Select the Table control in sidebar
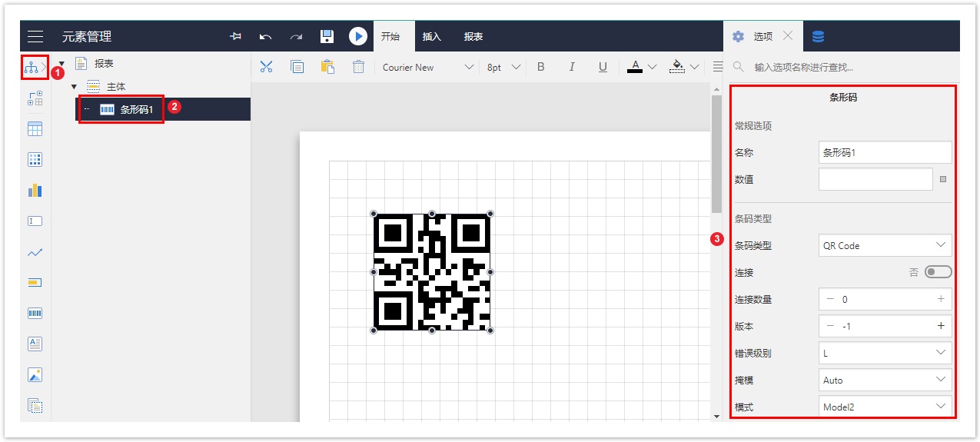Viewport: 980px width, 442px height. pos(35,129)
